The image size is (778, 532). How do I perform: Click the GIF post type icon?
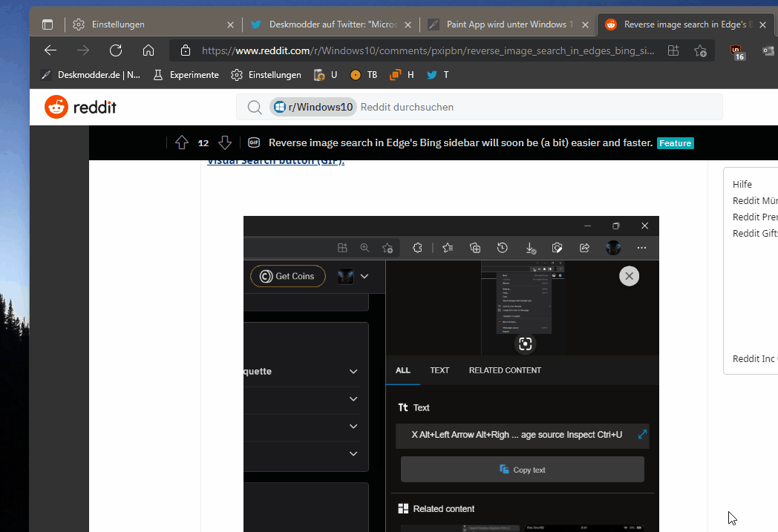254,142
